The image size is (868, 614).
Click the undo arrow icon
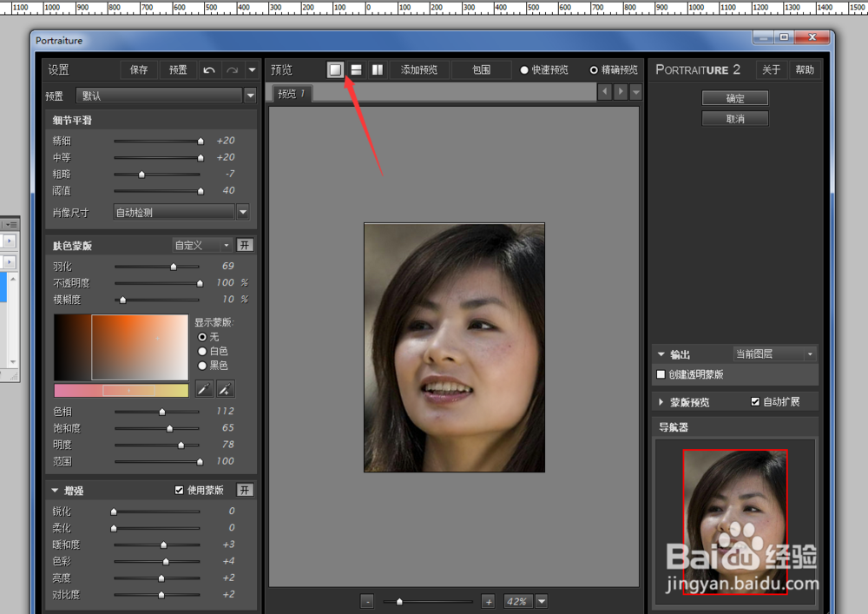208,69
